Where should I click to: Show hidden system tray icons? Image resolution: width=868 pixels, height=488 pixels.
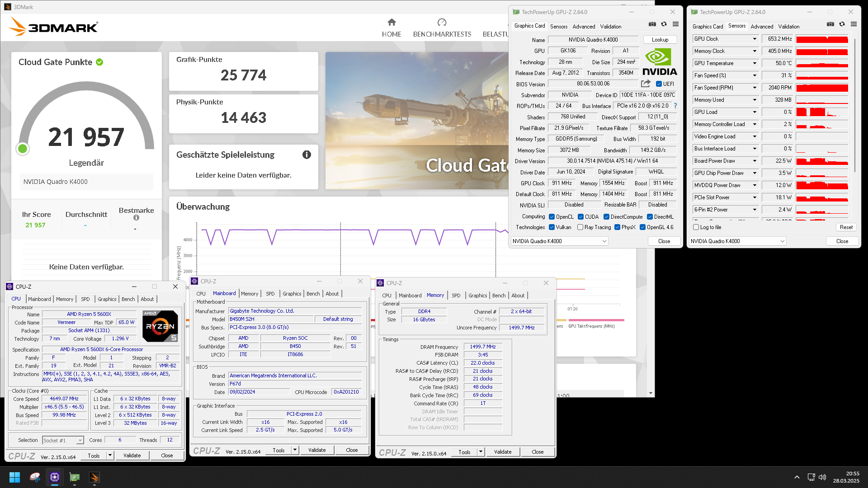coord(797,477)
